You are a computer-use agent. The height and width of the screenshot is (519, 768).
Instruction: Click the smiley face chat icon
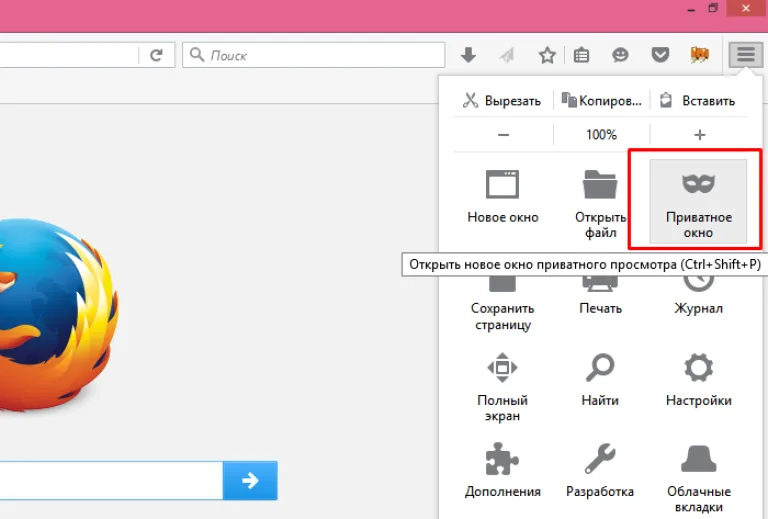[x=620, y=55]
